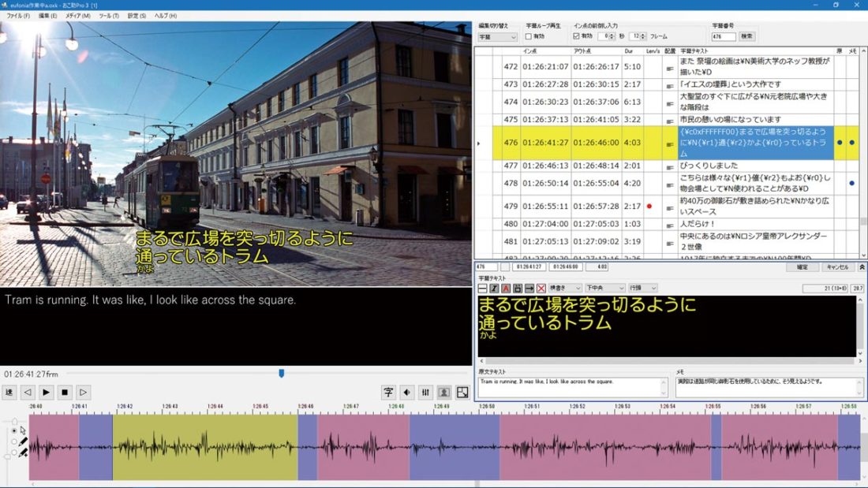868x488 pixels.
Task: Click the 確定 confirm button
Action: click(x=802, y=267)
